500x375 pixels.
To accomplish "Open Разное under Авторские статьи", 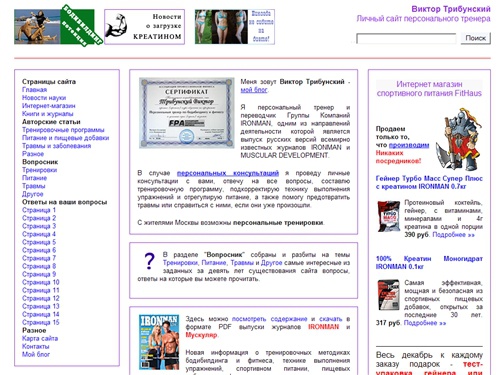I will pyautogui.click(x=33, y=154).
